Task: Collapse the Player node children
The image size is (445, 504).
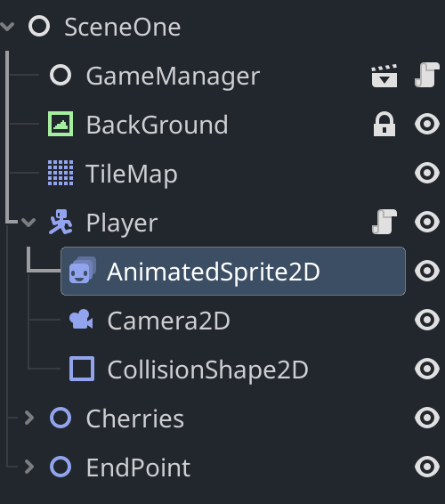Action: pos(28,222)
